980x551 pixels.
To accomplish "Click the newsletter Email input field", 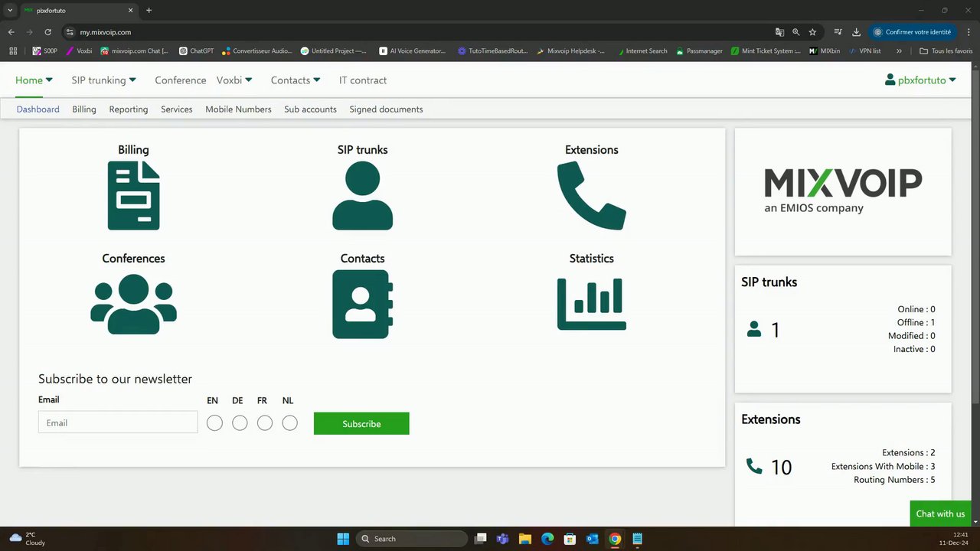I will pyautogui.click(x=118, y=422).
